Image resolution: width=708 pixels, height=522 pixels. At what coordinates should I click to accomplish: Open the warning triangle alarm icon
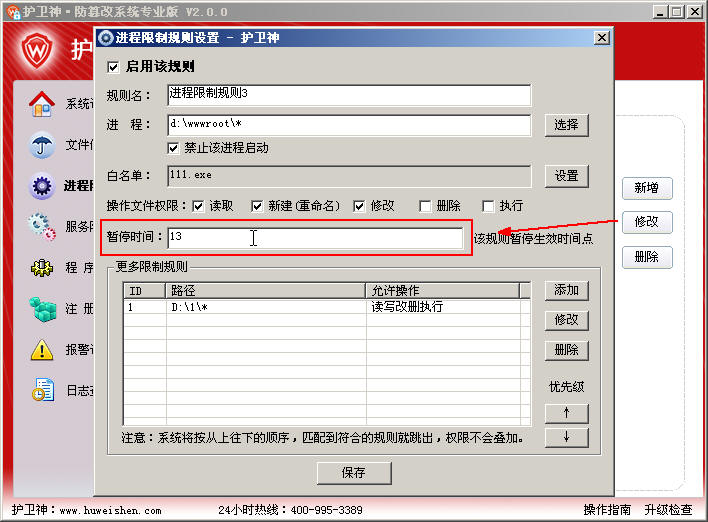[42, 350]
